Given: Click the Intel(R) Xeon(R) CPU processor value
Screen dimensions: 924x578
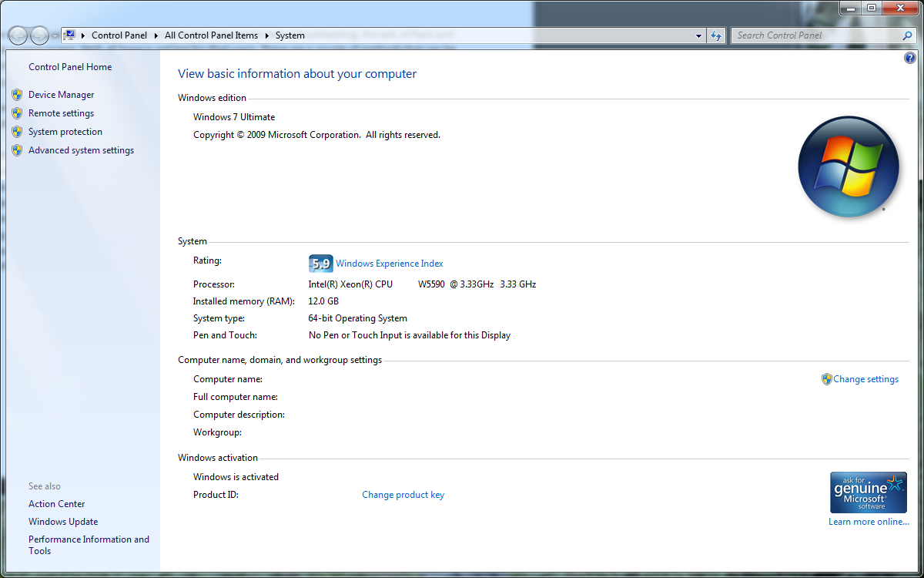Looking at the screenshot, I should coord(422,284).
